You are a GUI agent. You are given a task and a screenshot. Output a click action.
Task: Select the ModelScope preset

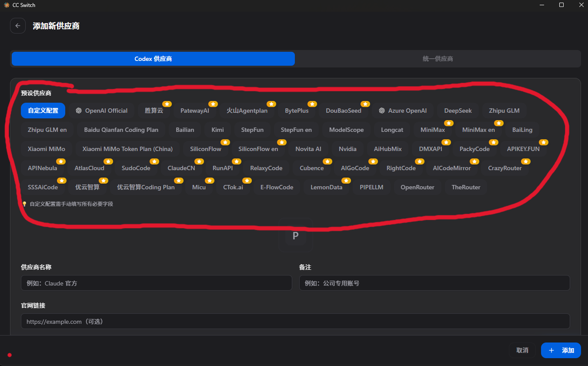click(346, 130)
